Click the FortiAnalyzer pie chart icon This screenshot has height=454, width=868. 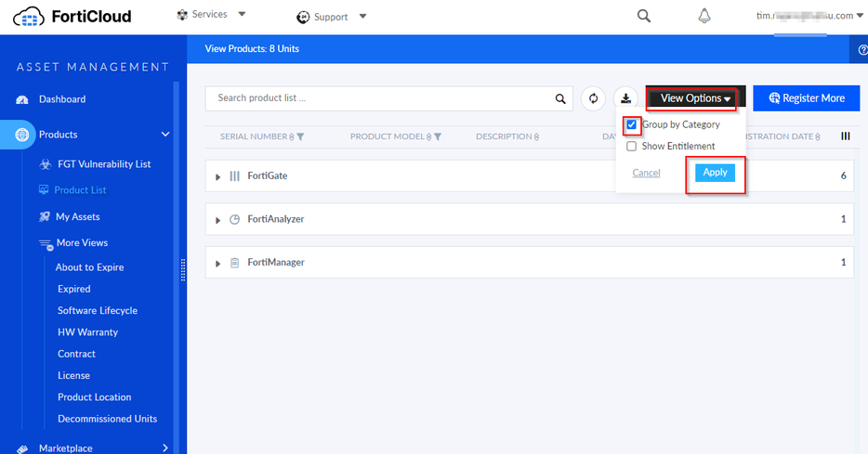tap(235, 219)
